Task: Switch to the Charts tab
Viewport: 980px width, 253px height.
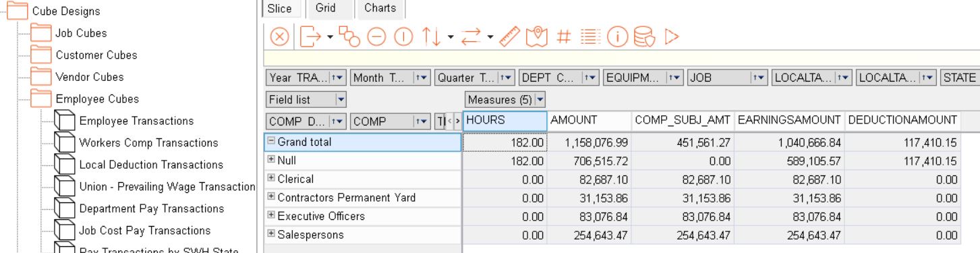Action: tap(380, 8)
